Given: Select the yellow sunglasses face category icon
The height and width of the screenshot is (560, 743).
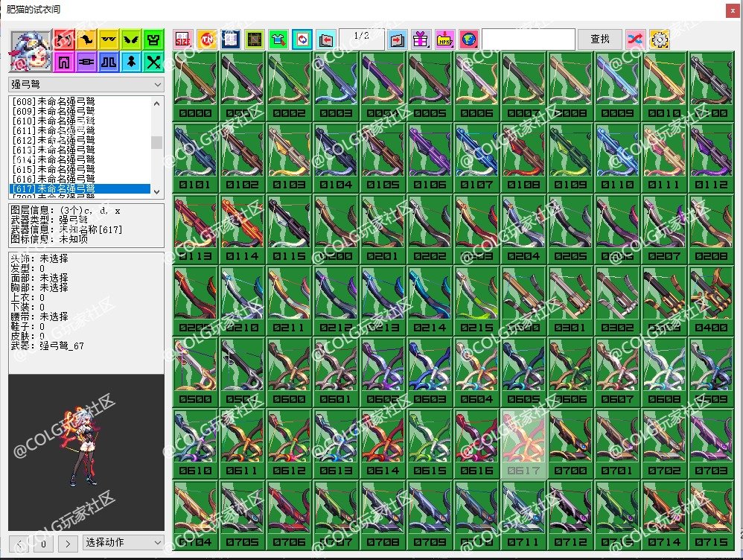Looking at the screenshot, I should coord(109,39).
